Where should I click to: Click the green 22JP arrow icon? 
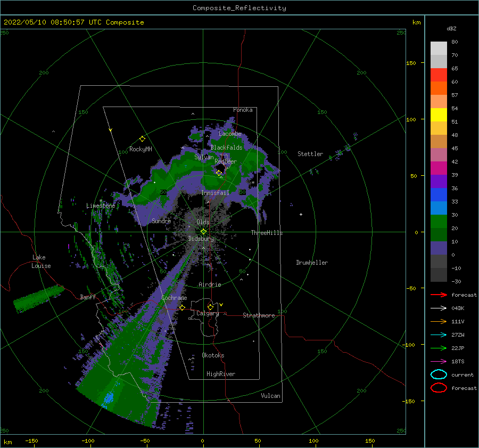(x=439, y=348)
